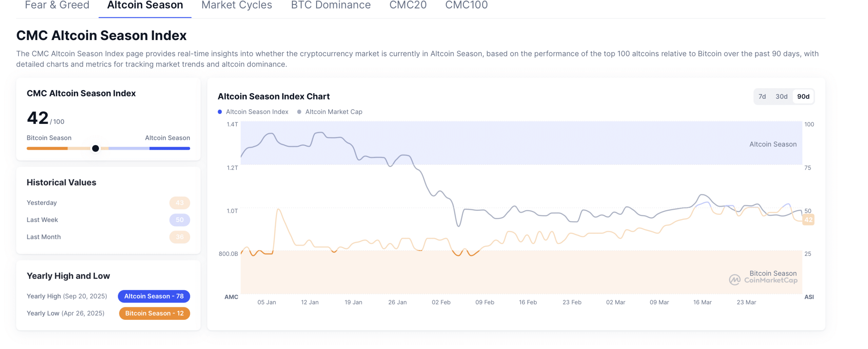This screenshot has height=349, width=868.
Task: Switch to the Fear & Greed tab
Action: pyautogui.click(x=57, y=5)
